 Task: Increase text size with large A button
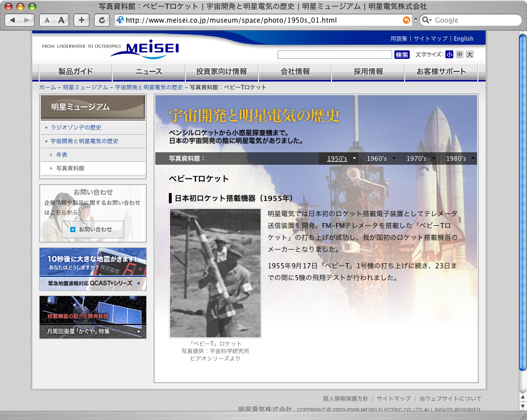(x=62, y=20)
